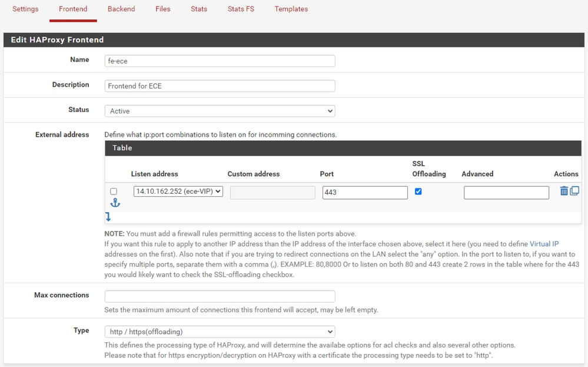Click the Max connections input field
588x367 pixels.
coord(220,296)
